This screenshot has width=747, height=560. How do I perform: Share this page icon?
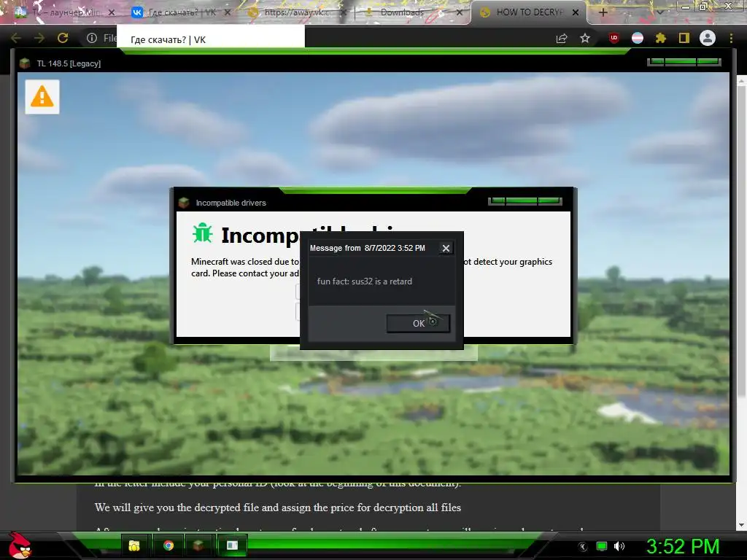click(562, 38)
